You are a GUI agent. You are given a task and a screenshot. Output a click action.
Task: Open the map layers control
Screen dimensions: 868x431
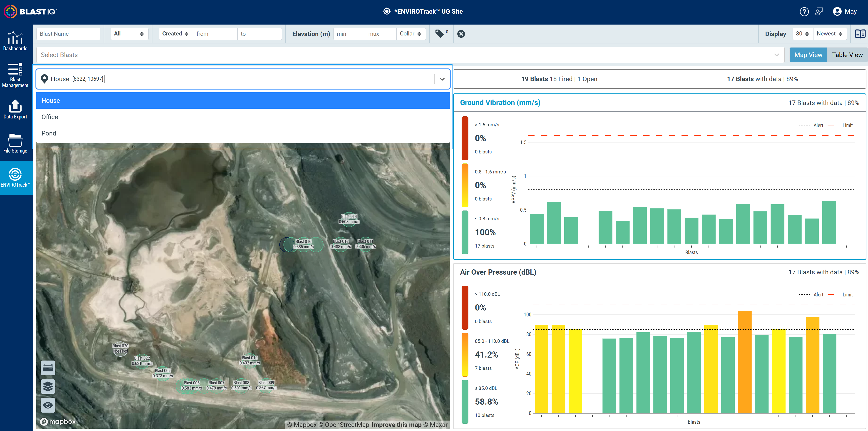tap(48, 386)
